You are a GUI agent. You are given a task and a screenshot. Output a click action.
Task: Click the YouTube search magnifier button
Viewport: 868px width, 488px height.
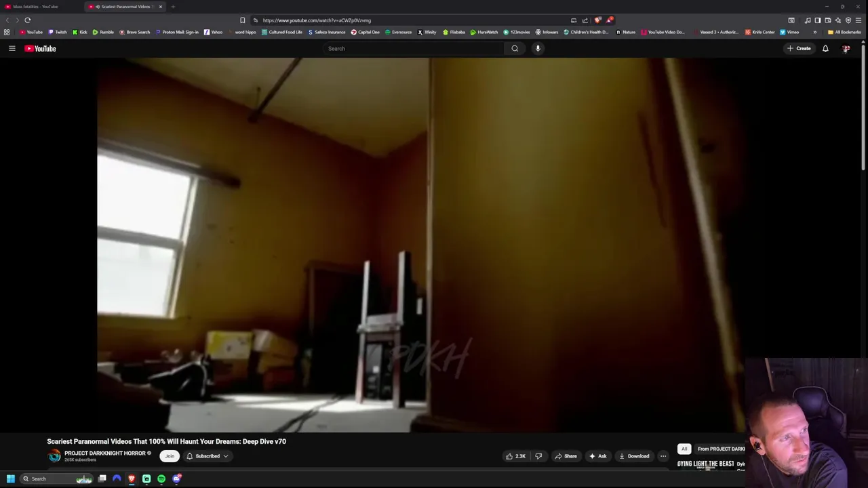(x=515, y=48)
